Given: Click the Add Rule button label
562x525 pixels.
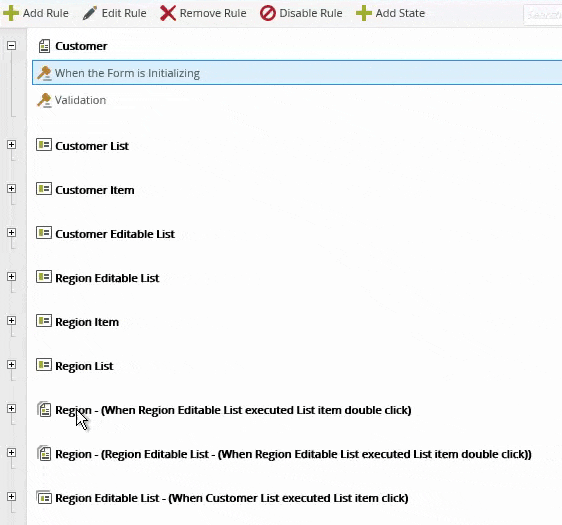Looking at the screenshot, I should point(46,13).
